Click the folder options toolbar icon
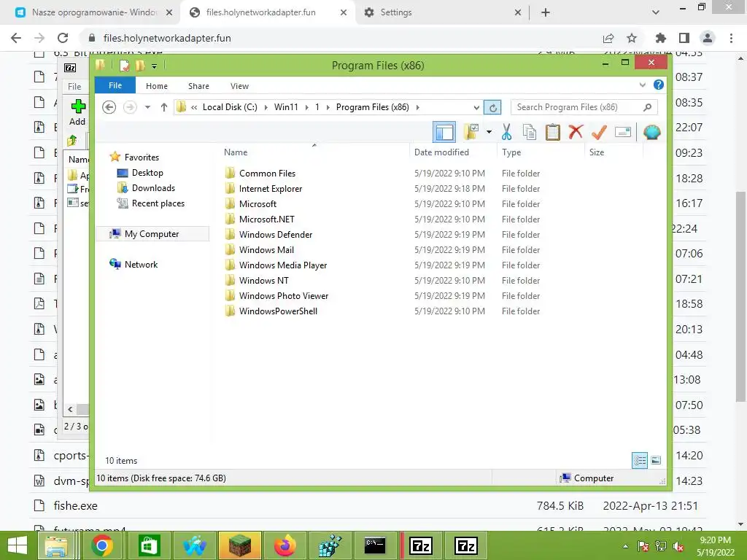The width and height of the screenshot is (747, 560). coord(471,132)
